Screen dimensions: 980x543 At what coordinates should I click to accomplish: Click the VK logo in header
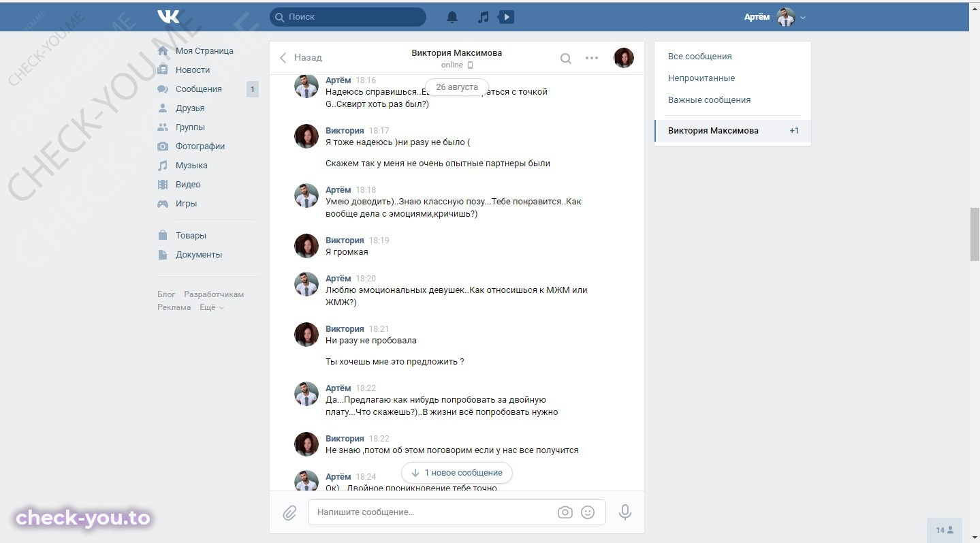pyautogui.click(x=168, y=17)
